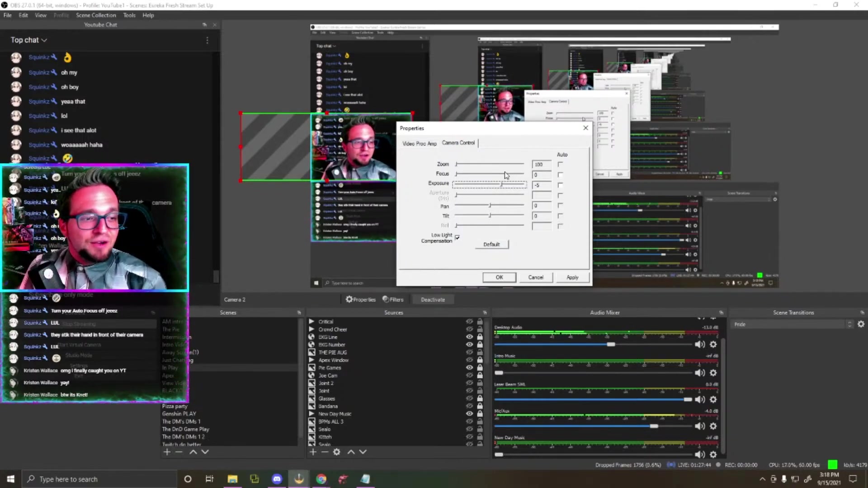Click the Default button in Properties
Viewport: 868px width, 488px height.
(x=491, y=244)
